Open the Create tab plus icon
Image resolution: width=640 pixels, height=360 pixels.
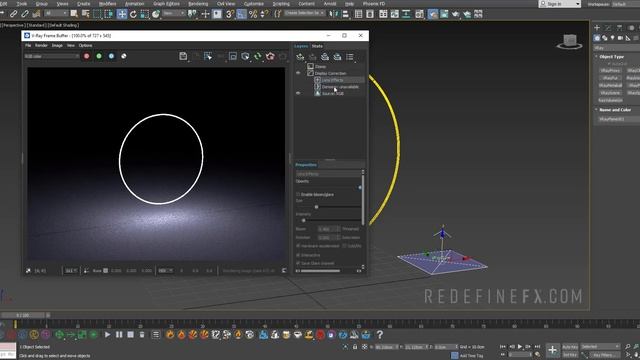pyautogui.click(x=597, y=28)
